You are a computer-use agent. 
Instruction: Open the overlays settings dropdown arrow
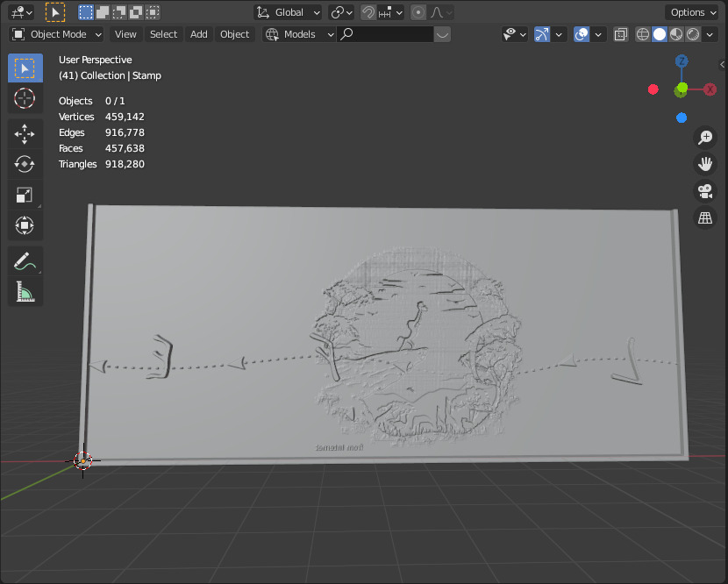598,34
